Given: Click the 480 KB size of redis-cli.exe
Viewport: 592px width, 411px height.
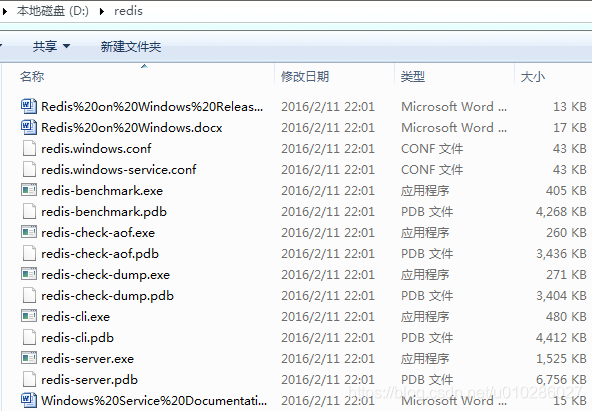Looking at the screenshot, I should 566,317.
